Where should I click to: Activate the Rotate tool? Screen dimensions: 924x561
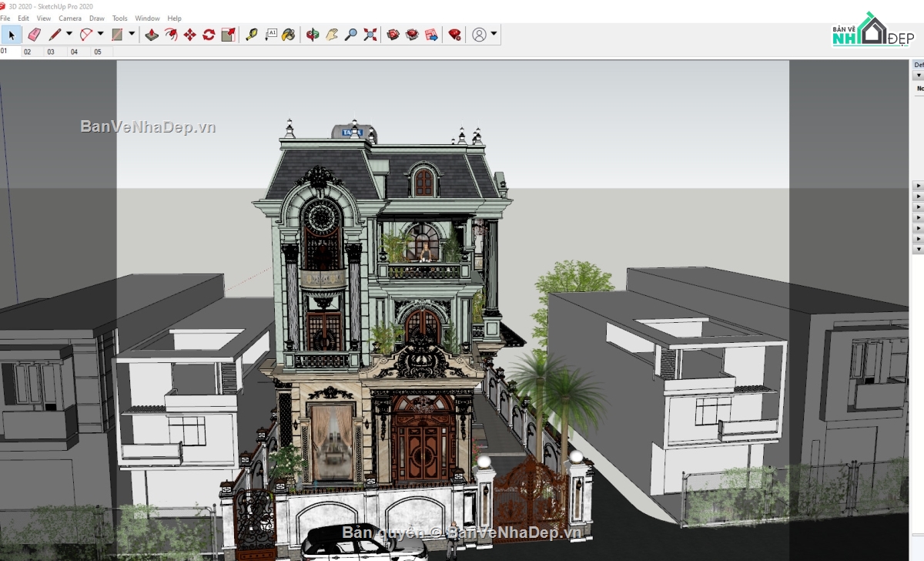pyautogui.click(x=208, y=35)
